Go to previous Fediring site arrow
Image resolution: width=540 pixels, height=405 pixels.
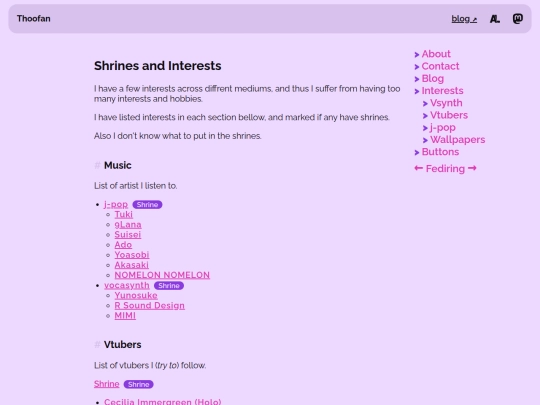coord(418,168)
